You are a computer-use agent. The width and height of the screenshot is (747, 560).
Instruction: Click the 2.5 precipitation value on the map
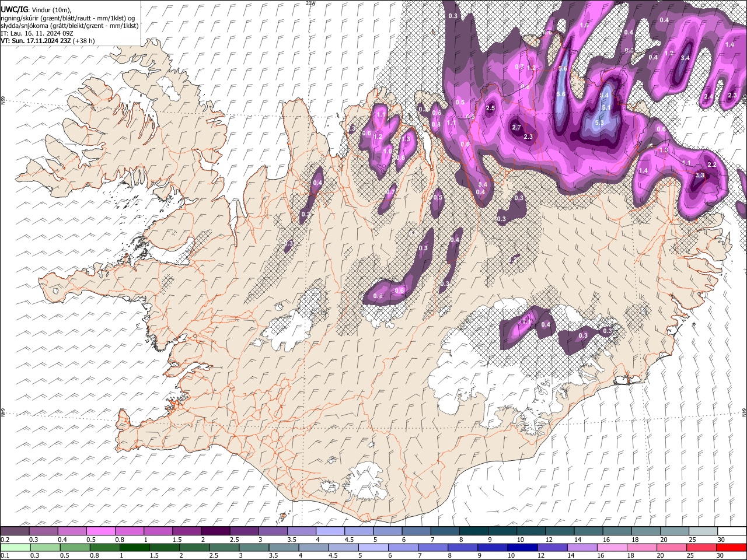(x=490, y=108)
